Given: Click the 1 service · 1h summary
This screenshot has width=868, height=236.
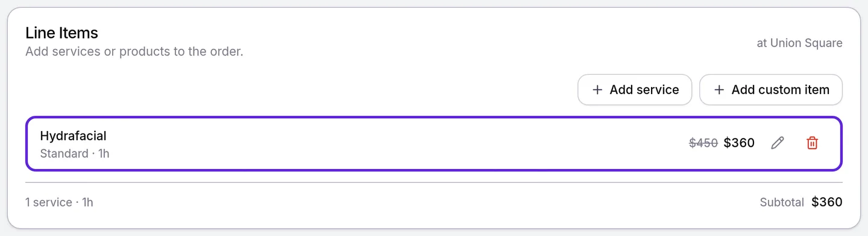Looking at the screenshot, I should click(59, 202).
